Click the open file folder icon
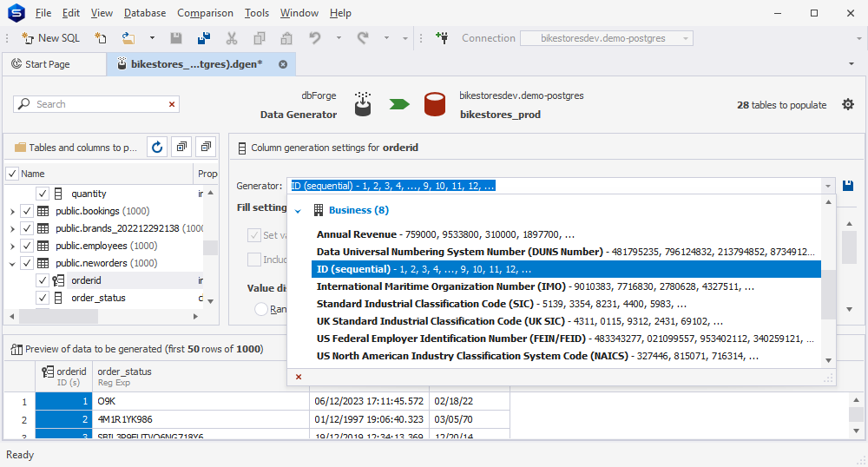Viewport: 868px width, 467px height. point(128,38)
